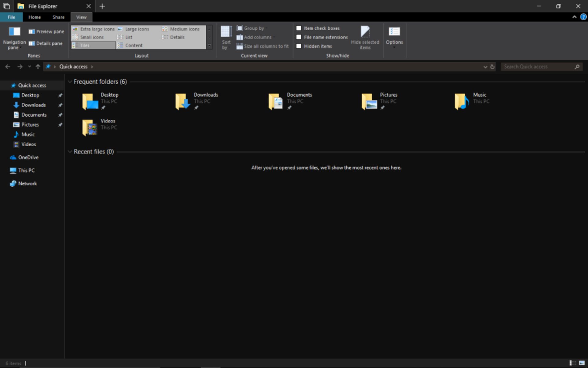
Task: Collapse the Frequent folders section
Action: (x=70, y=82)
